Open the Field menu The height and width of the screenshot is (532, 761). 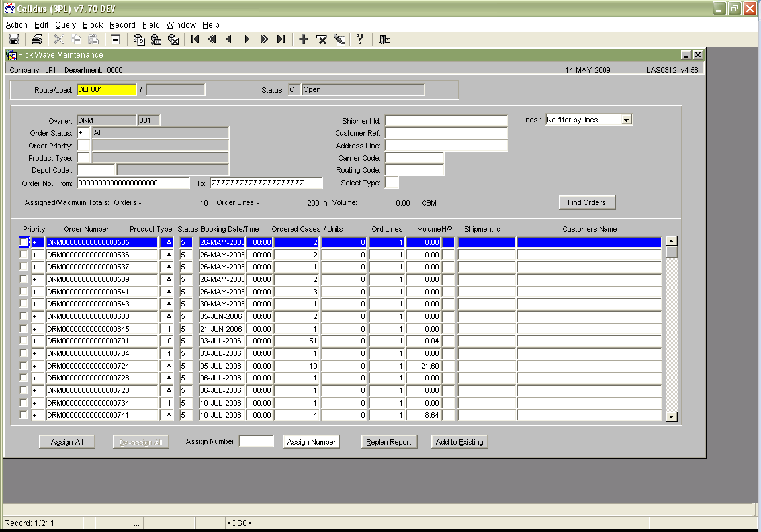(x=151, y=24)
